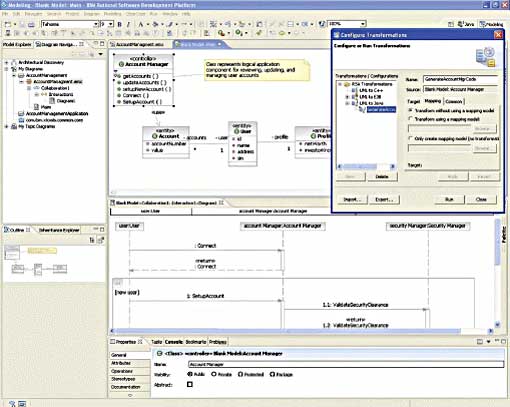The width and height of the screenshot is (510, 407).
Task: Click the diagram thumbnail in Outline view
Action: coord(36,260)
